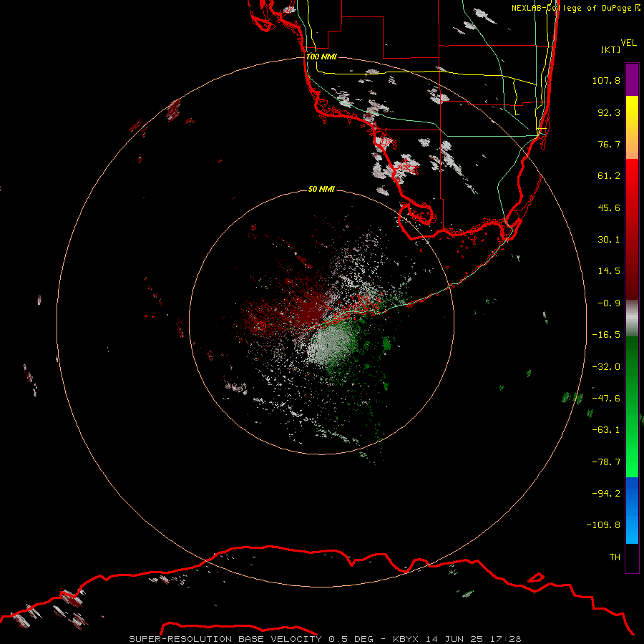Image resolution: width=644 pixels, height=644 pixels.
Task: Click the -63.1 legend value
Action: (x=606, y=430)
